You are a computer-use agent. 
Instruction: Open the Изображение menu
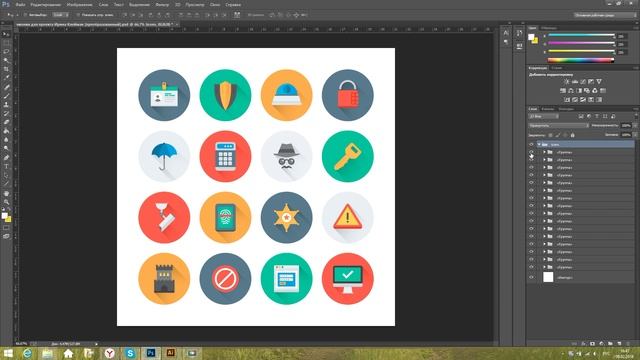click(x=80, y=4)
